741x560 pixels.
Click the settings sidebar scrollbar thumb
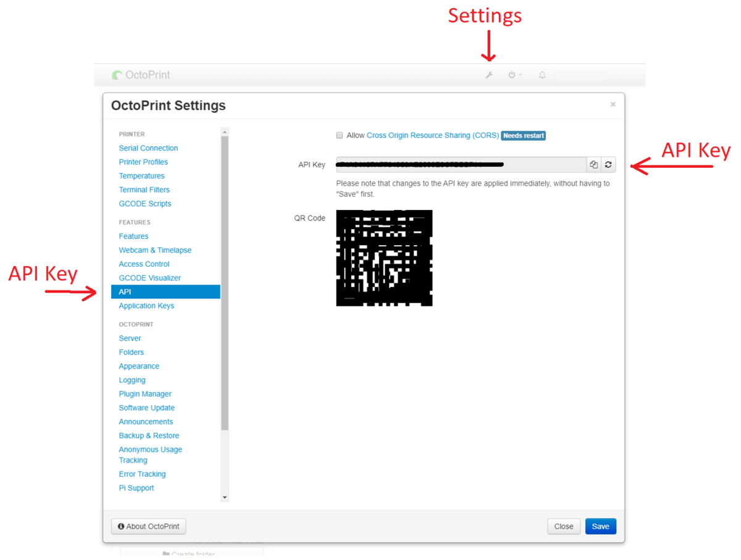[225, 283]
